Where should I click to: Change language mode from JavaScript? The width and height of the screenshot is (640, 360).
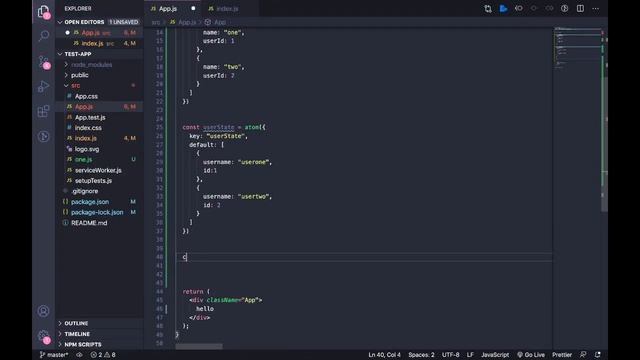(x=495, y=355)
